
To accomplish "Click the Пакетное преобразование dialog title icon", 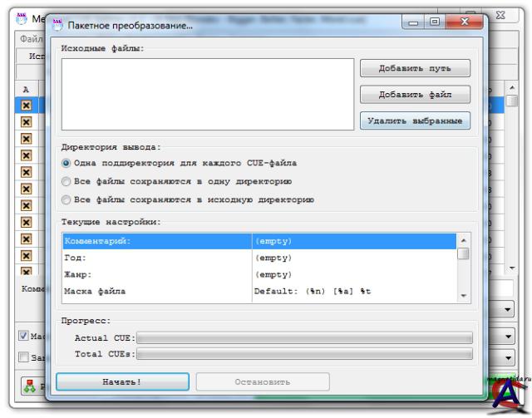I will [x=57, y=26].
